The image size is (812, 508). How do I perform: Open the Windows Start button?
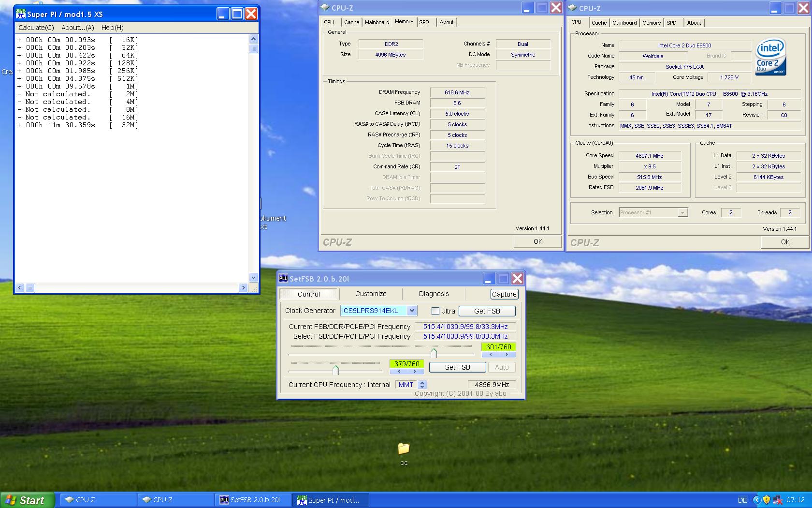28,500
